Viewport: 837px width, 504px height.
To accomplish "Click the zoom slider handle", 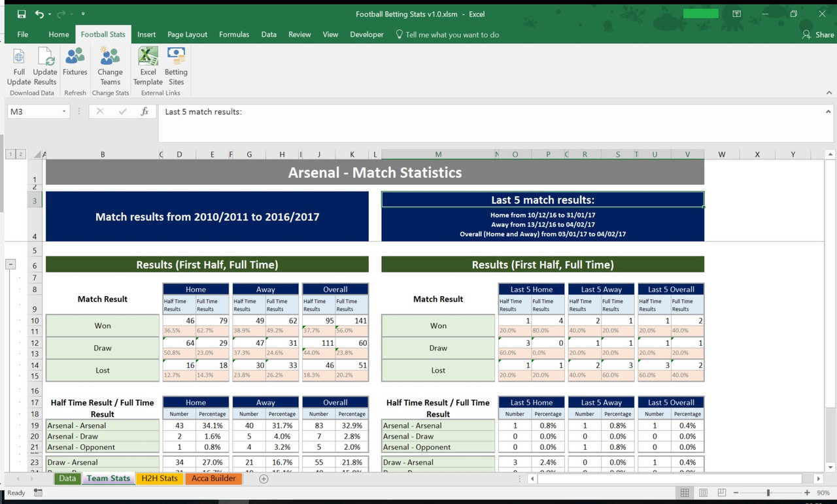I will click(x=768, y=493).
